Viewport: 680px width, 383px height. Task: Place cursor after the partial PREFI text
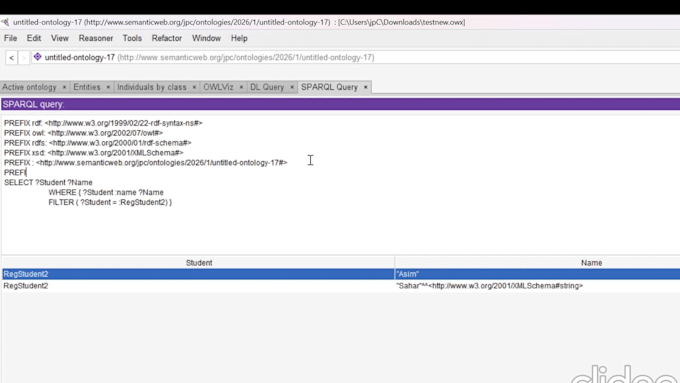[x=26, y=173]
